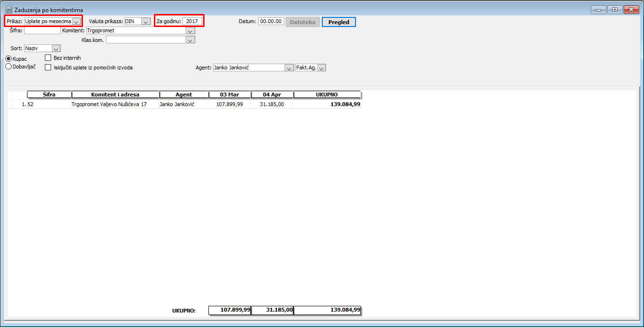The width and height of the screenshot is (644, 328).
Task: Expand the Komitent combo box
Action: point(191,31)
